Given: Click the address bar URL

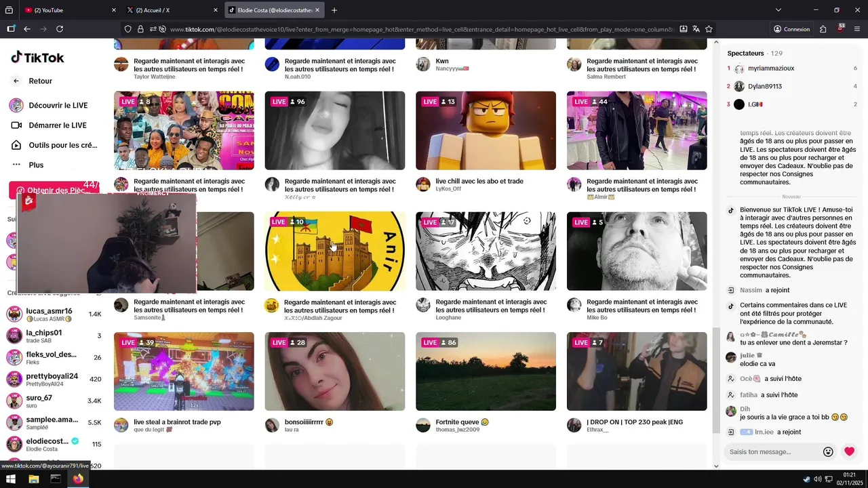Looking at the screenshot, I should 420,29.
